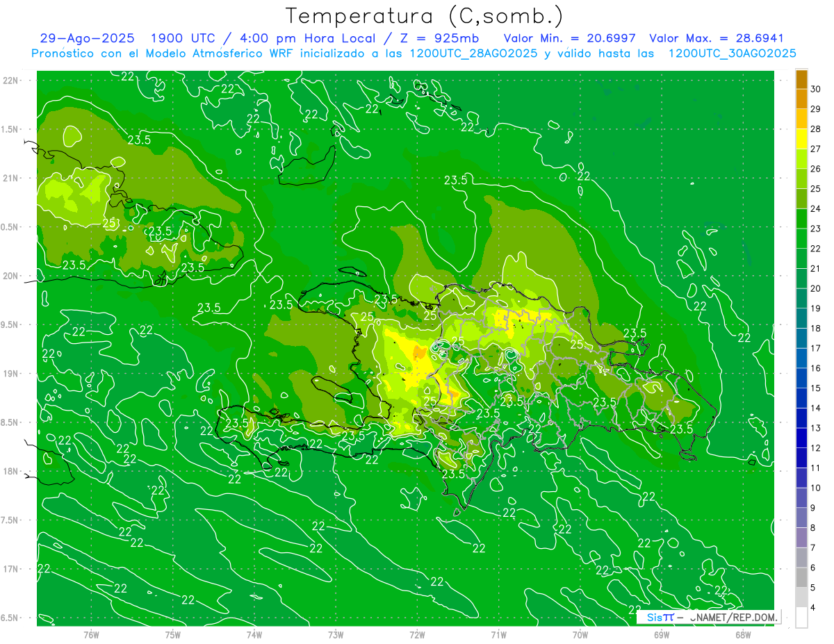Click the "71W" longitude axis label

[498, 635]
